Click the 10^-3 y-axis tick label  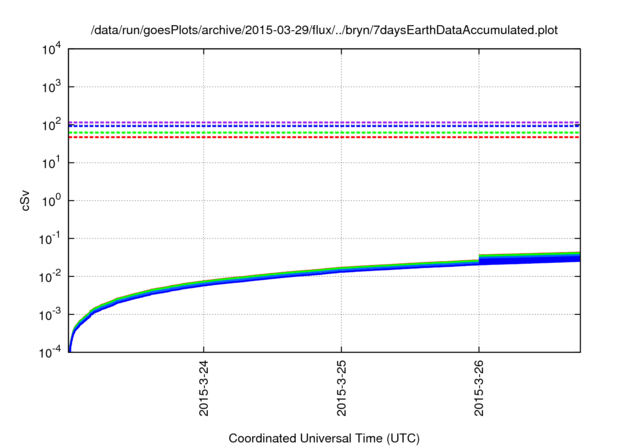(50, 315)
